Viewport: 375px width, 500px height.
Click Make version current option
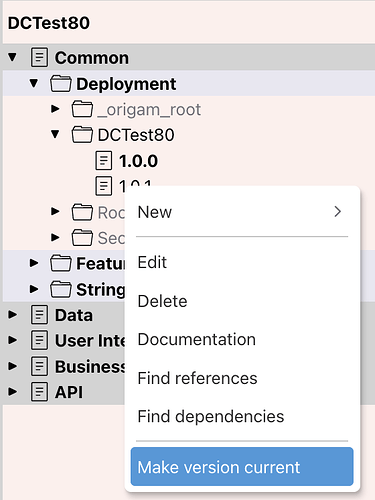click(242, 467)
